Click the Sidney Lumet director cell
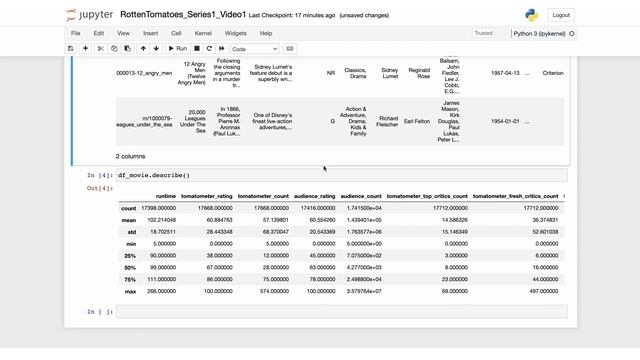 [390, 73]
